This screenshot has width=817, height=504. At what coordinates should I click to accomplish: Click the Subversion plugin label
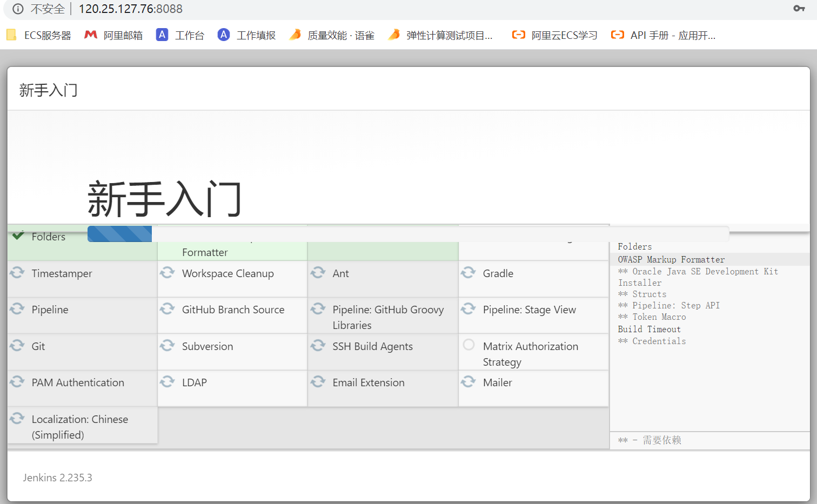click(x=207, y=346)
